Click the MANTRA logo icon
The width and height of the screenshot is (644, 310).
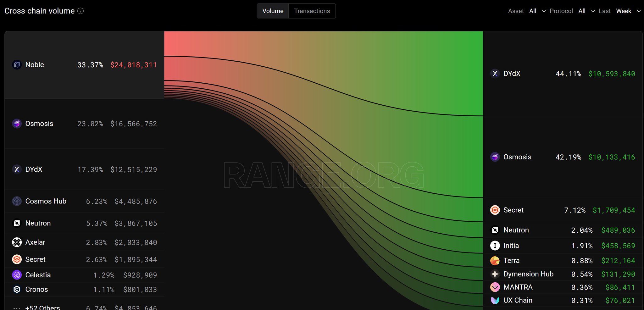495,287
